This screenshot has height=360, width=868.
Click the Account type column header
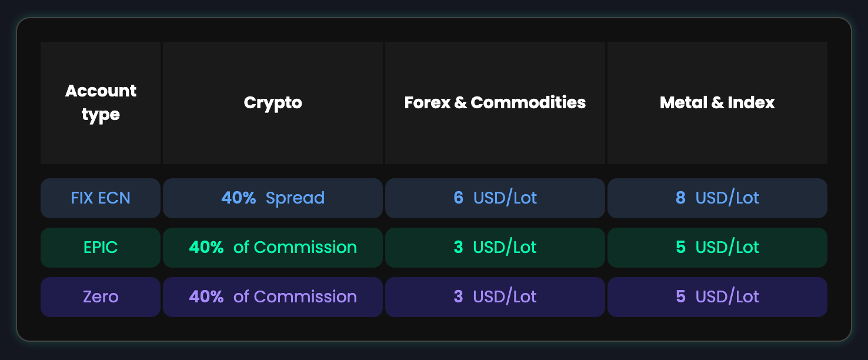pyautogui.click(x=101, y=103)
